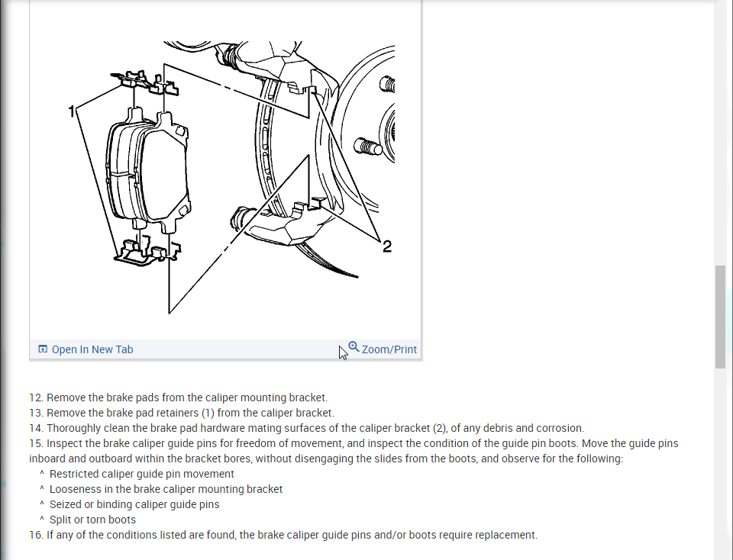Screen dimensions: 733x560
Task: Click the 'Restricted caliper guide pin movement' bullet
Action: (x=142, y=474)
